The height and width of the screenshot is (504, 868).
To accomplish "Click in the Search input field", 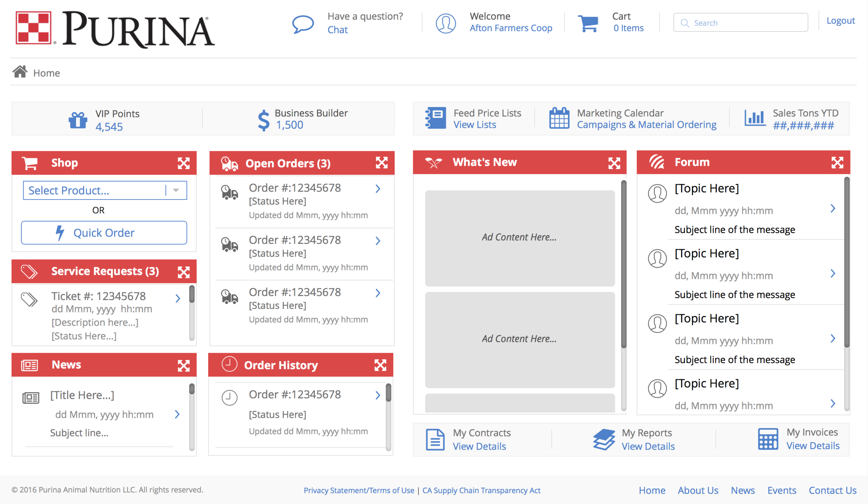I will 740,23.
